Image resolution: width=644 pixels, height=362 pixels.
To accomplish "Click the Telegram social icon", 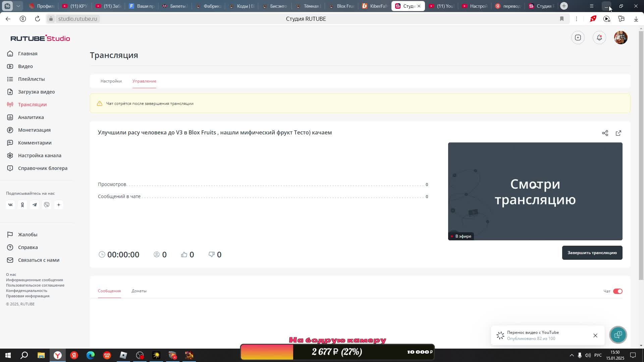I will pos(35,205).
